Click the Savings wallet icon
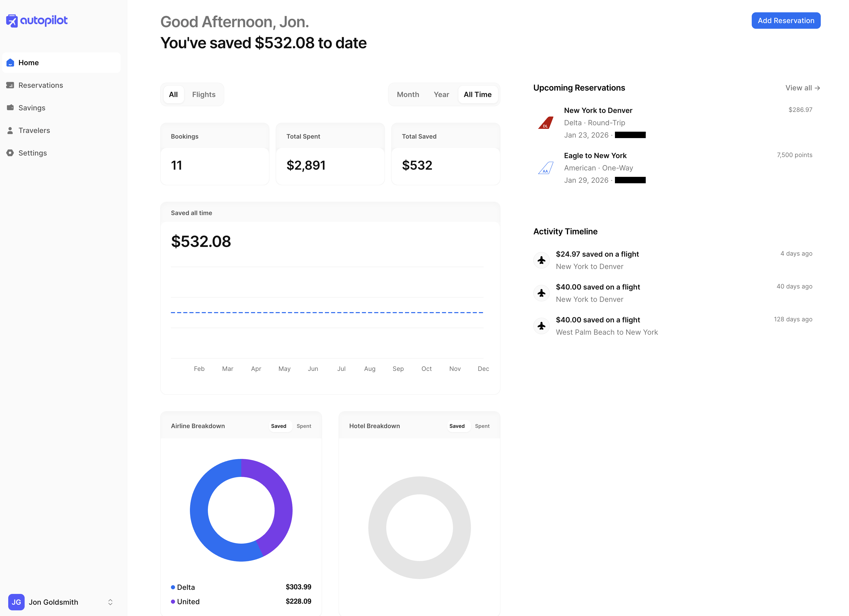This screenshot has height=616, width=849. click(x=10, y=108)
